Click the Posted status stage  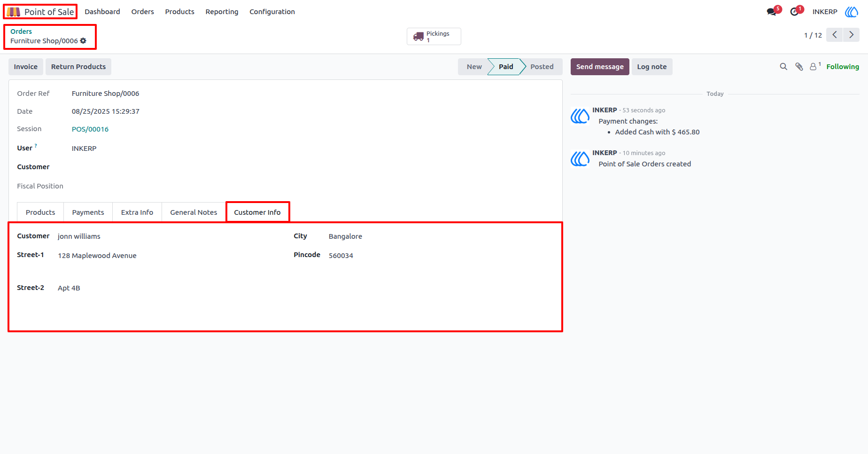click(542, 67)
